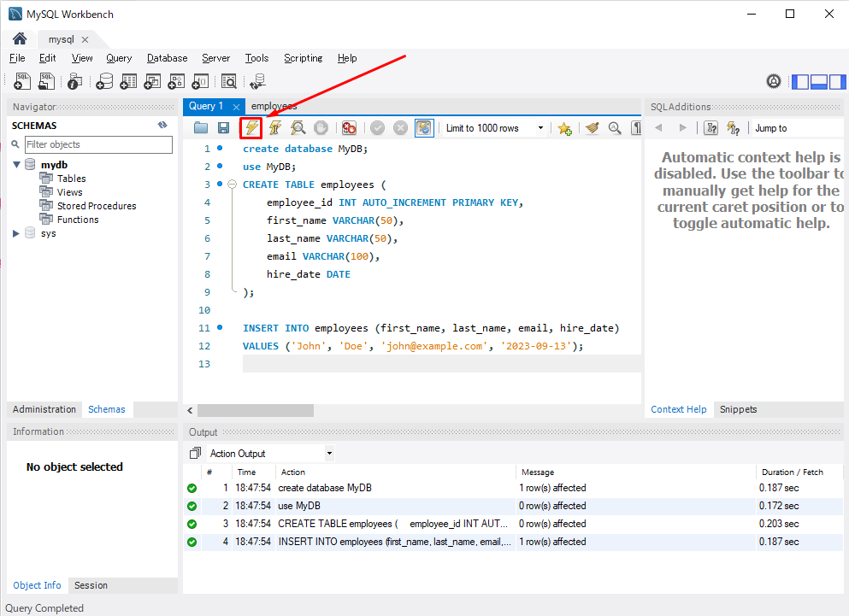This screenshot has height=616, width=849.
Task: Toggle stop-on-error script execution button
Action: [349, 128]
